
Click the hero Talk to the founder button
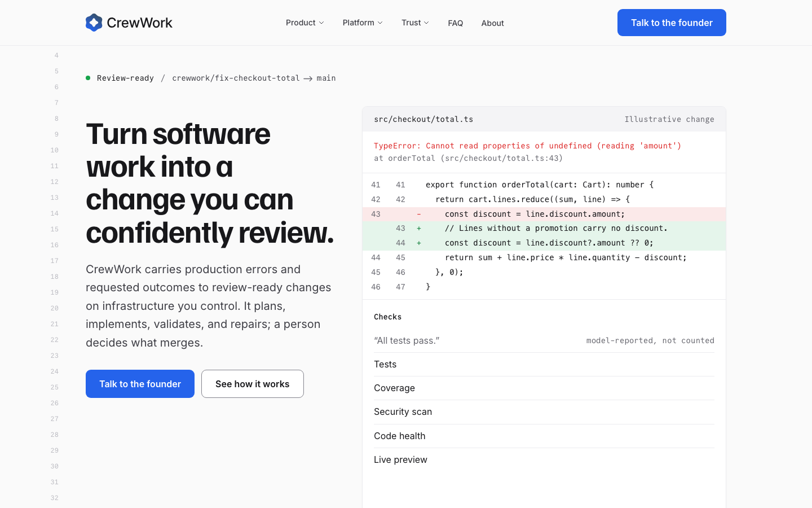click(x=140, y=384)
